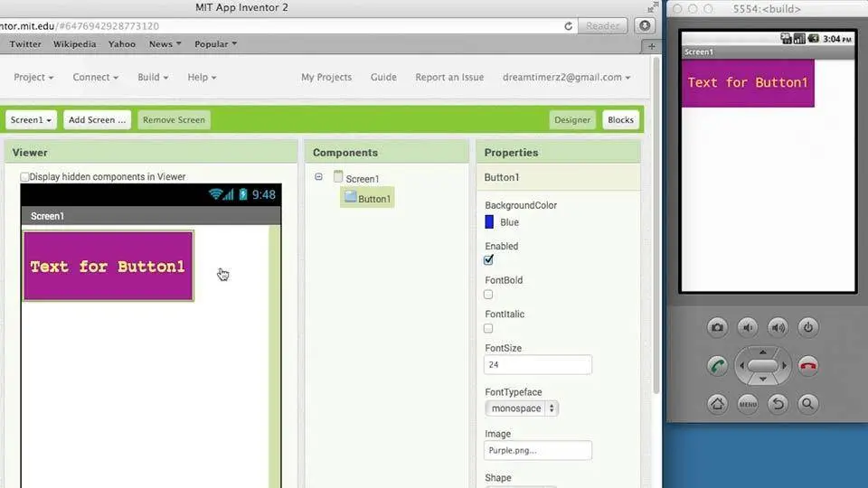Select Button1 in Components tree
The image size is (868, 488).
click(368, 198)
